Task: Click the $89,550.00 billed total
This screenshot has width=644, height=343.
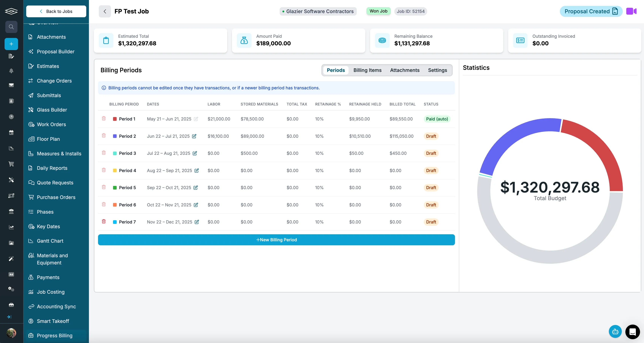Action: click(x=401, y=119)
